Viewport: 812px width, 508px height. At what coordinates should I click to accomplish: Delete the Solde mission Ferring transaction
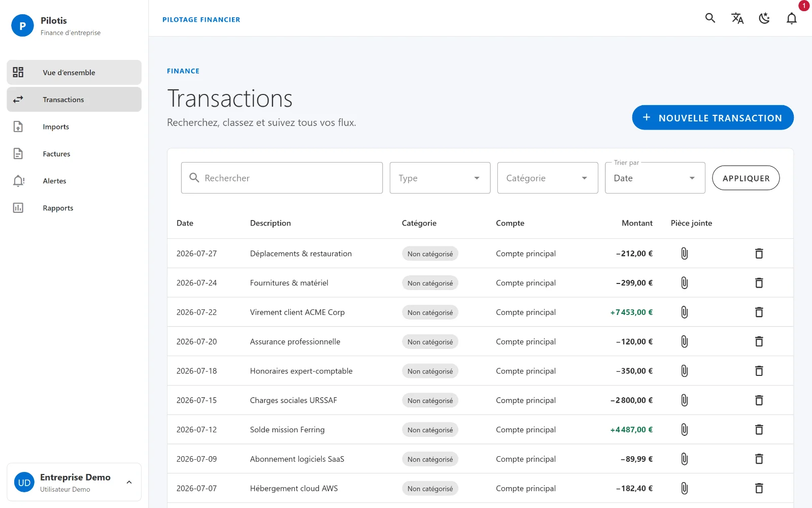[x=759, y=430]
